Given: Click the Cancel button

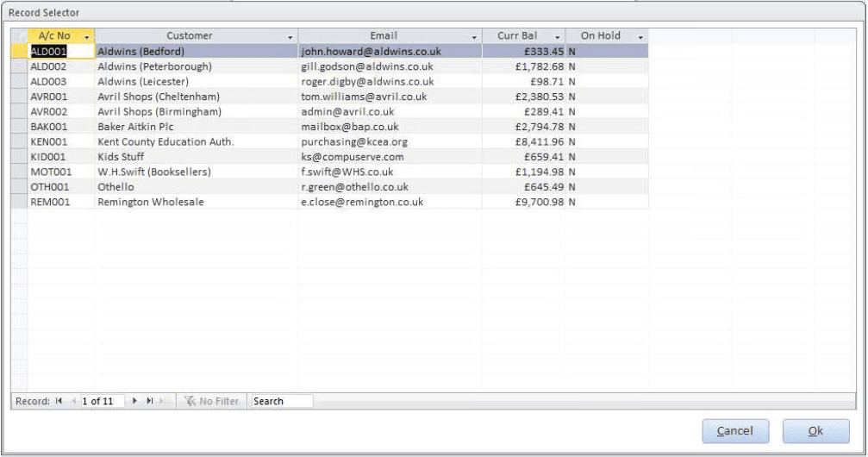Looking at the screenshot, I should (x=734, y=431).
